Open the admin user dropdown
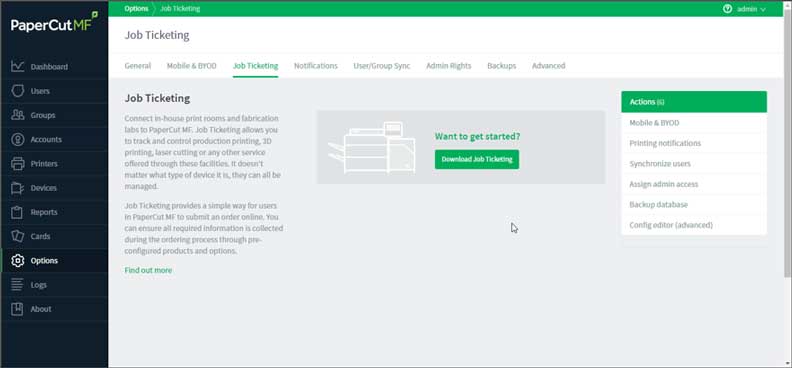This screenshot has height=368, width=792. [751, 9]
